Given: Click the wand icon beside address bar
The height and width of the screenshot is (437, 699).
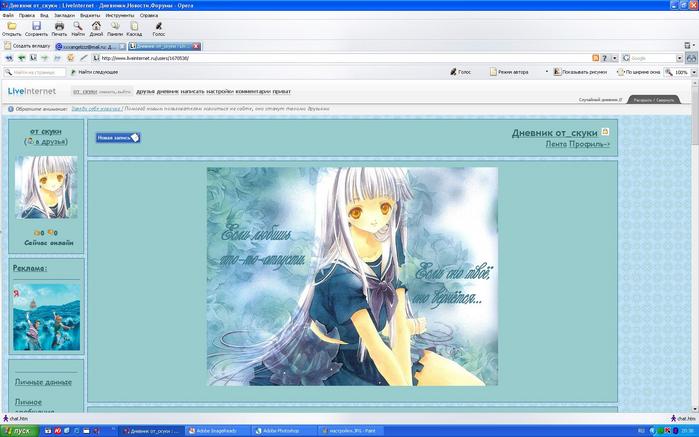Looking at the screenshot, I should (83, 58).
